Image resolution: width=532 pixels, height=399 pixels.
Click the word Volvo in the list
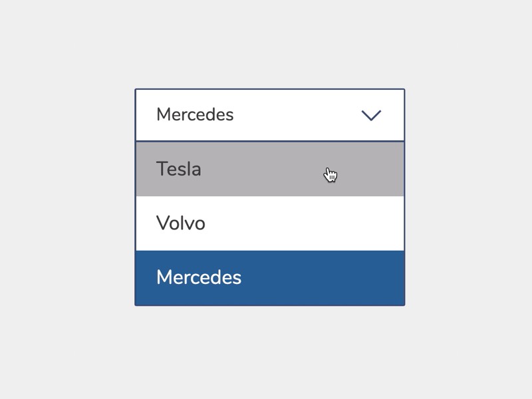pos(181,223)
